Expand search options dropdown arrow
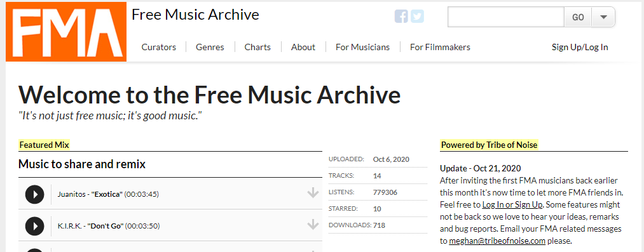644x252 pixels. tap(603, 17)
